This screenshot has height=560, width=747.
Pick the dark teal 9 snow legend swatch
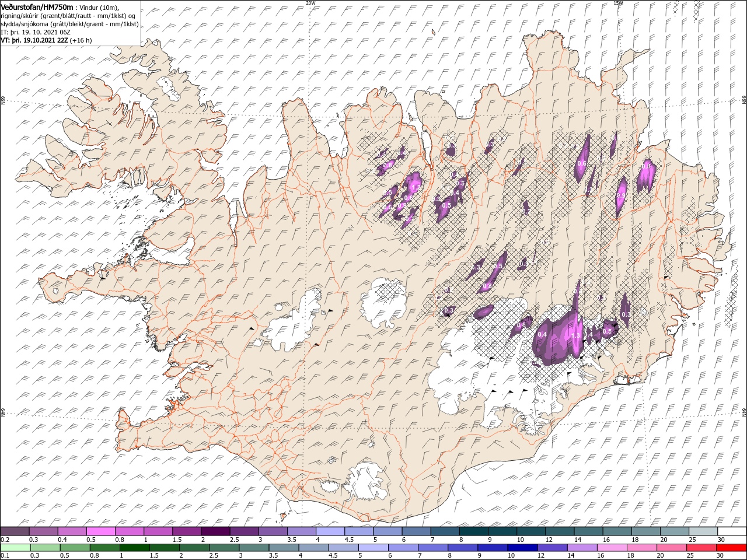(x=473, y=531)
